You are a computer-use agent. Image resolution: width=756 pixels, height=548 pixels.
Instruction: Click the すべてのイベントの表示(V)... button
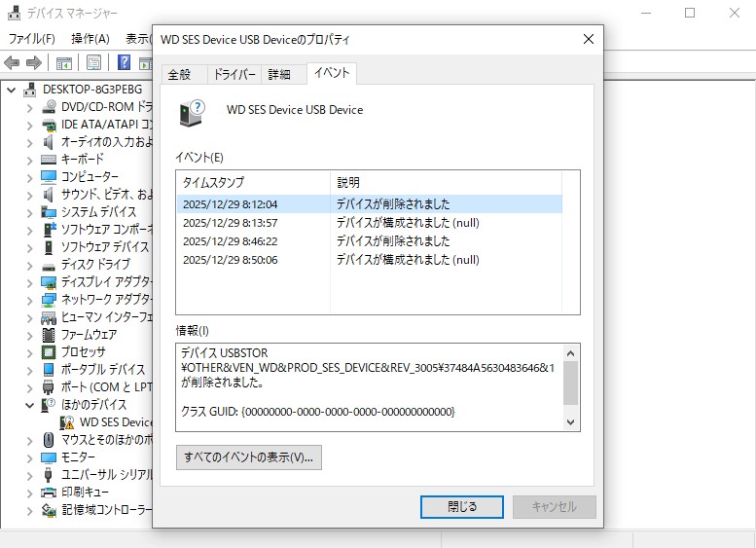point(248,457)
